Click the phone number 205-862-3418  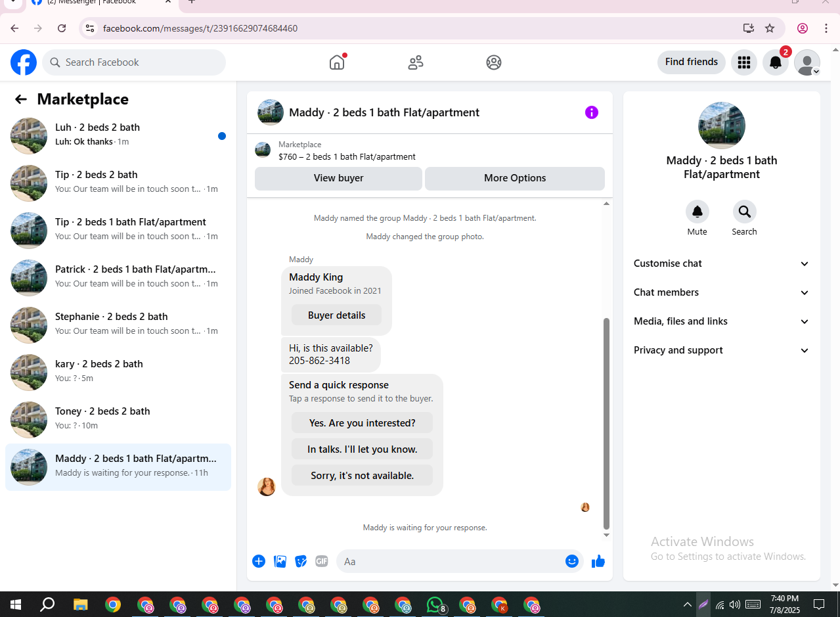[x=319, y=361]
